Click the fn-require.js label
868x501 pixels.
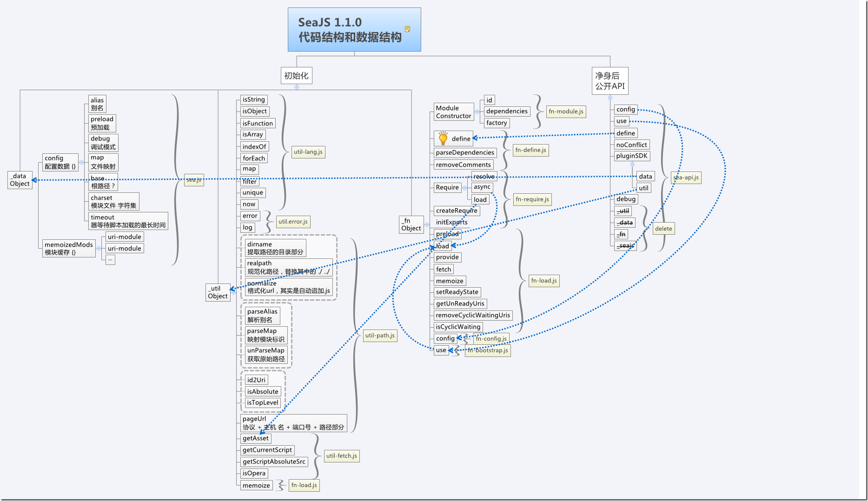coord(532,199)
